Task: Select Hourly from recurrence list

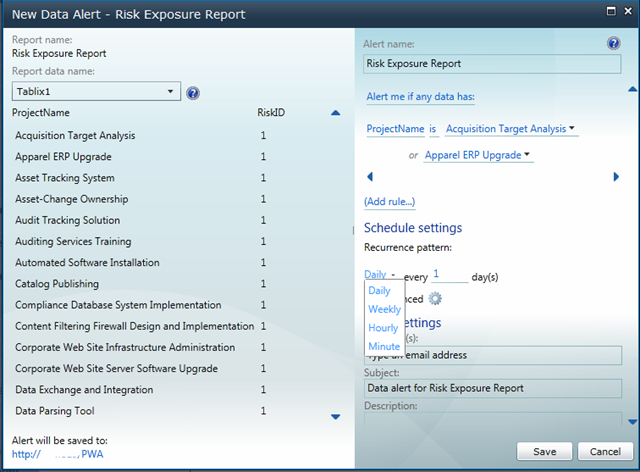Action: point(383,327)
